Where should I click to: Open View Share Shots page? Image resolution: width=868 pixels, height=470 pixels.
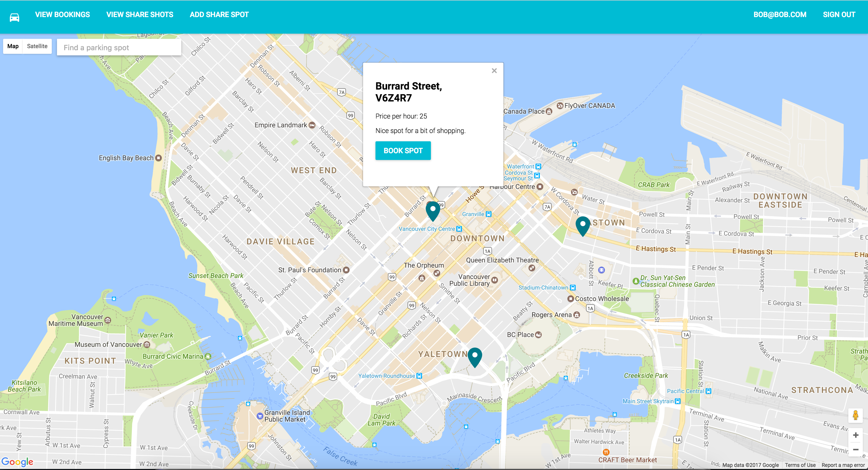140,14
